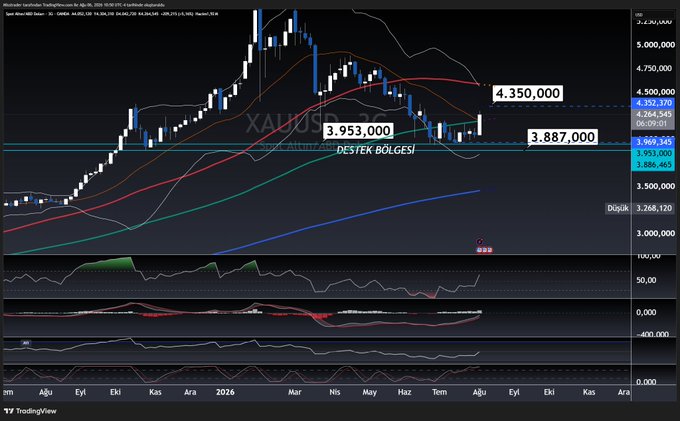680x421 pixels.
Task: Click the current price tag 4.264,545
Action: coord(653,114)
